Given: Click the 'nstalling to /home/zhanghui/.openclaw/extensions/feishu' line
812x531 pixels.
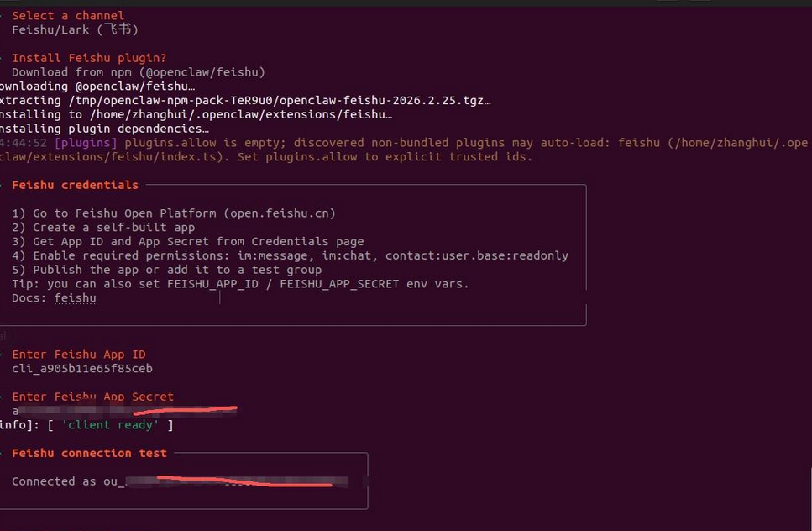Looking at the screenshot, I should [196, 114].
